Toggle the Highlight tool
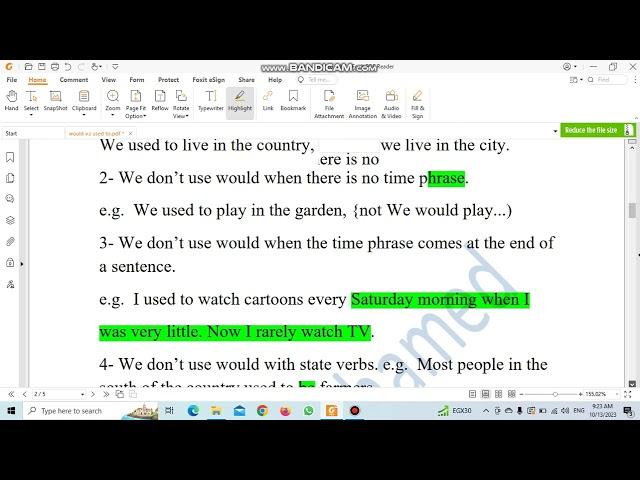Viewport: 640px width, 480px height. 240,98
